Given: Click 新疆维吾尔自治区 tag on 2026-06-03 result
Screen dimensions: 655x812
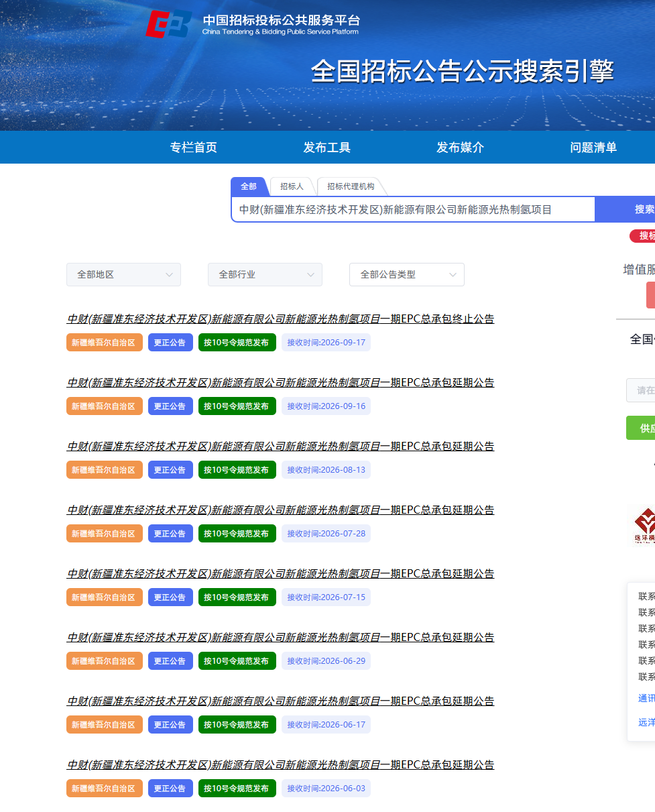Looking at the screenshot, I should pos(105,789).
